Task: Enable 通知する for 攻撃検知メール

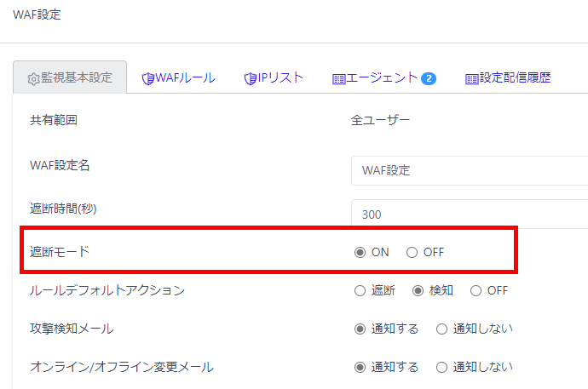Action: [360, 329]
